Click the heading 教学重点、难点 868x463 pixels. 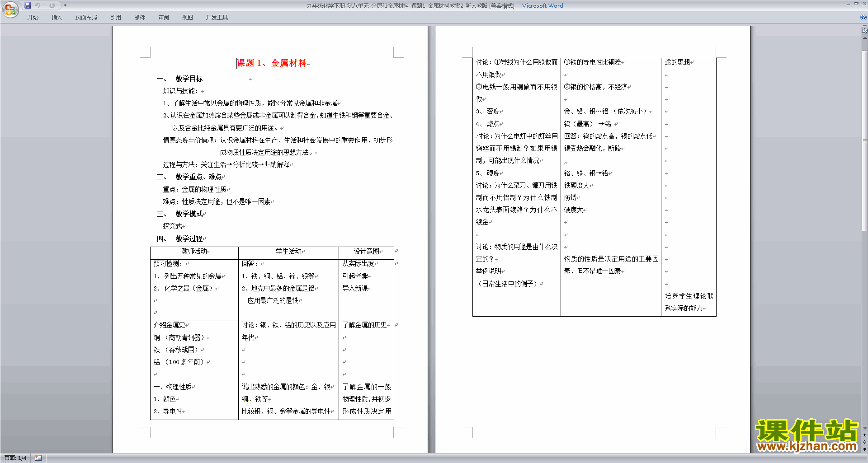(x=198, y=177)
